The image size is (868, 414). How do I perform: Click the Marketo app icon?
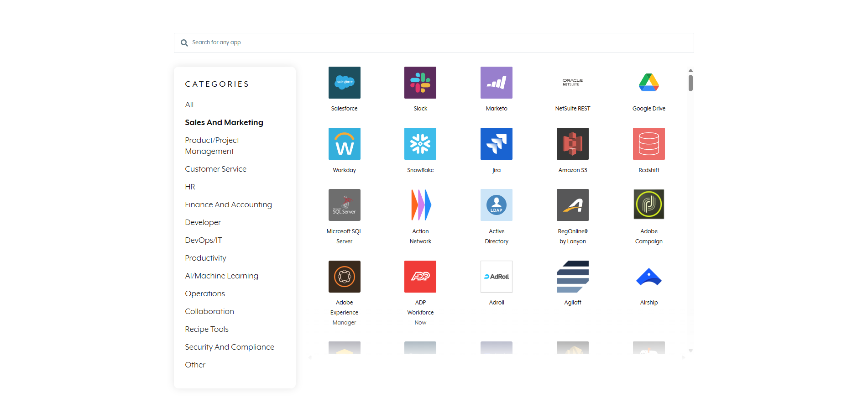point(496,83)
